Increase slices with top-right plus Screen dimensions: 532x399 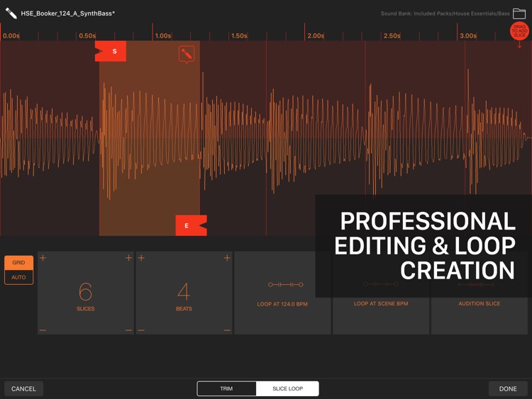pos(128,258)
